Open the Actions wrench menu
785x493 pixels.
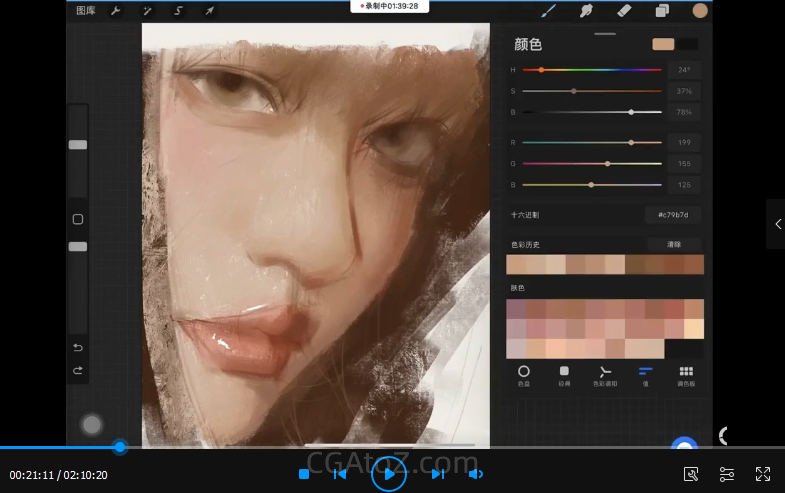[116, 11]
